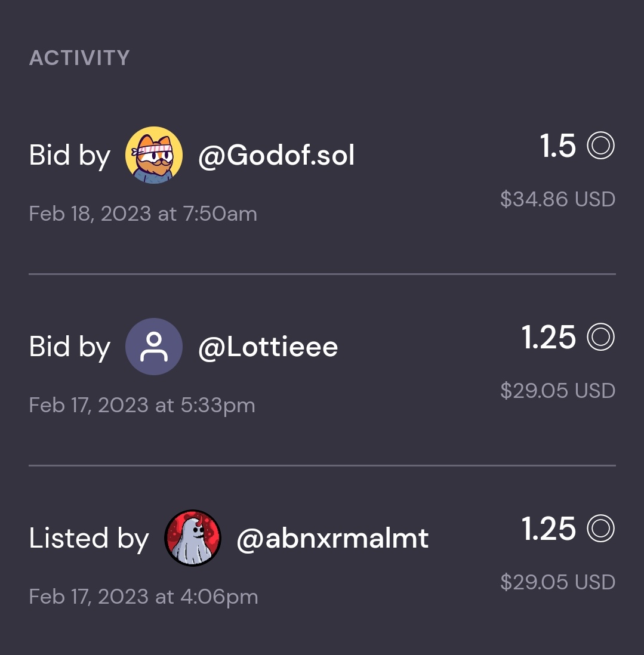The width and height of the screenshot is (644, 655).
Task: Click the ACTIVITY section heading
Action: (79, 58)
